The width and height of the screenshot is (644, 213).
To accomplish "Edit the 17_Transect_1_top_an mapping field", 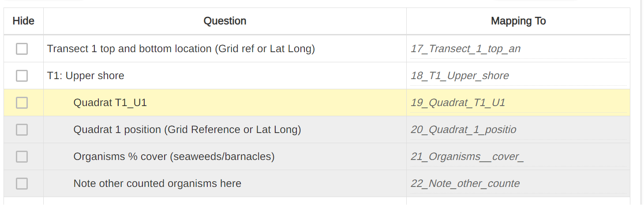I will pyautogui.click(x=518, y=49).
